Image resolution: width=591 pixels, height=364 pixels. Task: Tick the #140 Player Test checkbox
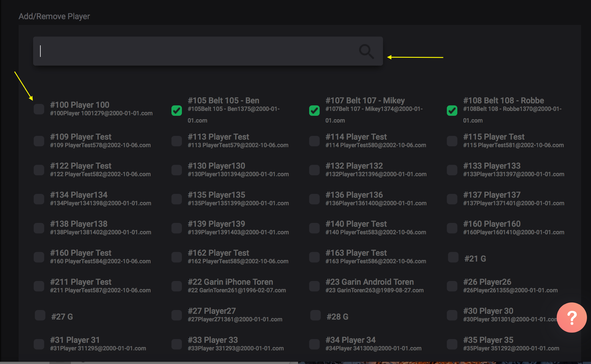(x=314, y=228)
